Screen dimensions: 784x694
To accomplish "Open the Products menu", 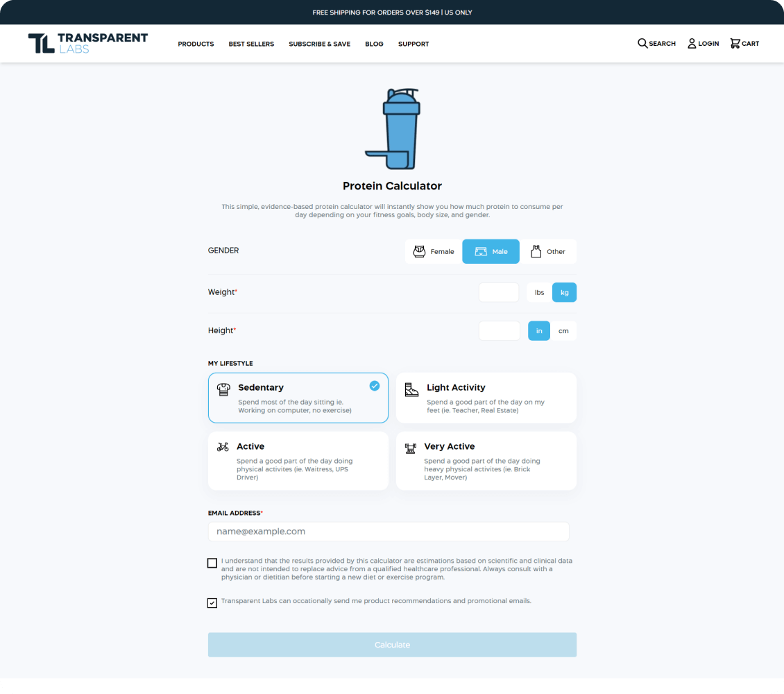I will pyautogui.click(x=196, y=44).
